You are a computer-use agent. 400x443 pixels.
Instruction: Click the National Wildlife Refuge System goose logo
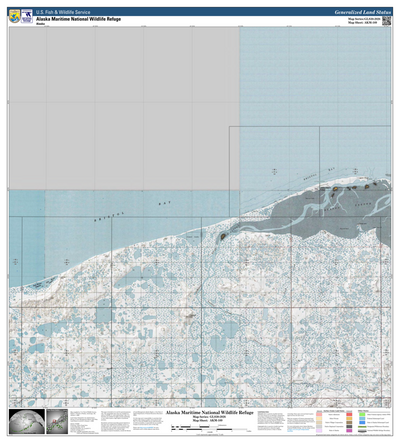(x=27, y=16)
